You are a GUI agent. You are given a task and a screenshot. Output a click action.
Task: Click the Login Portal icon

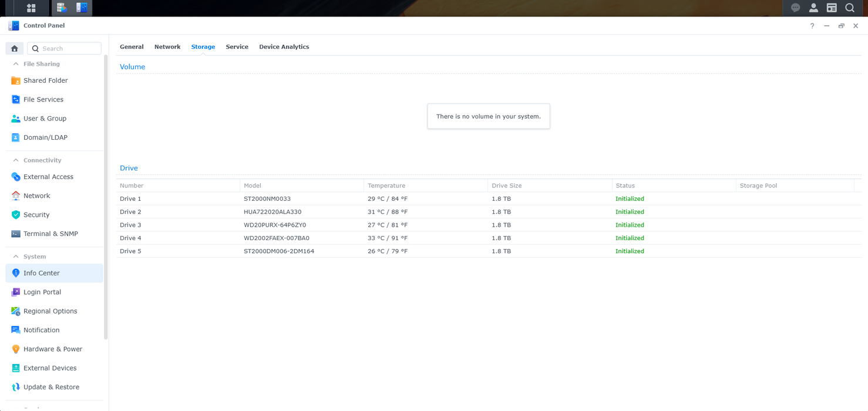[16, 292]
